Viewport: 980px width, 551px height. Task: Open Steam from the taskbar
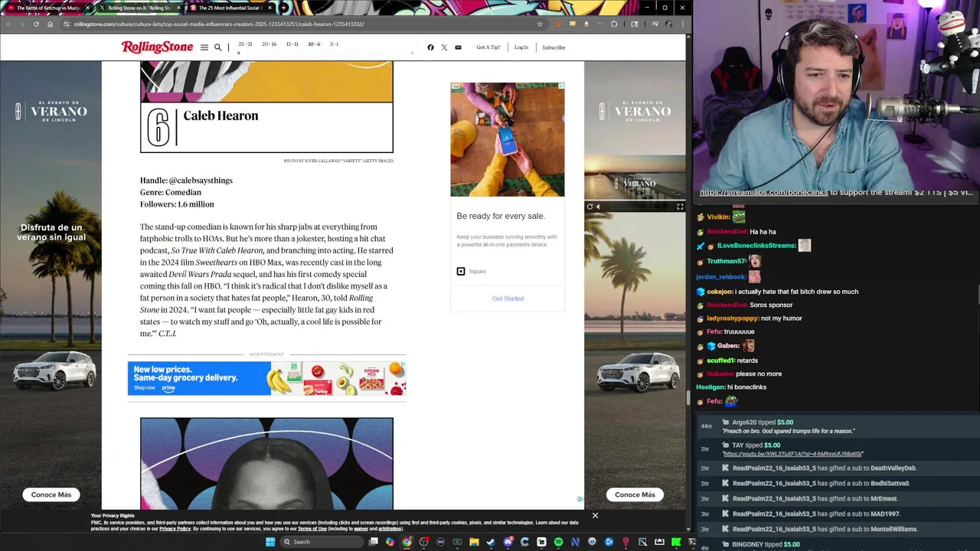(x=491, y=542)
